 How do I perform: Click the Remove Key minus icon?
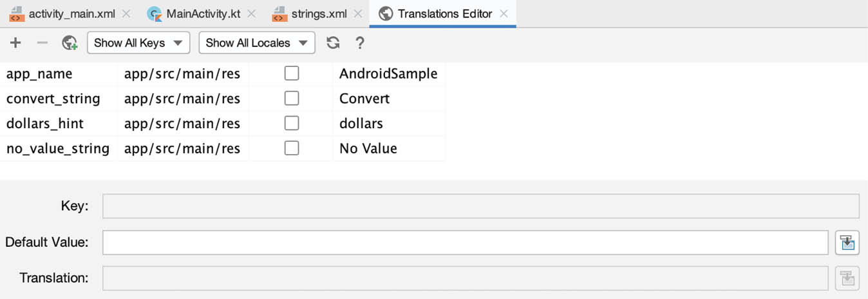coord(42,43)
